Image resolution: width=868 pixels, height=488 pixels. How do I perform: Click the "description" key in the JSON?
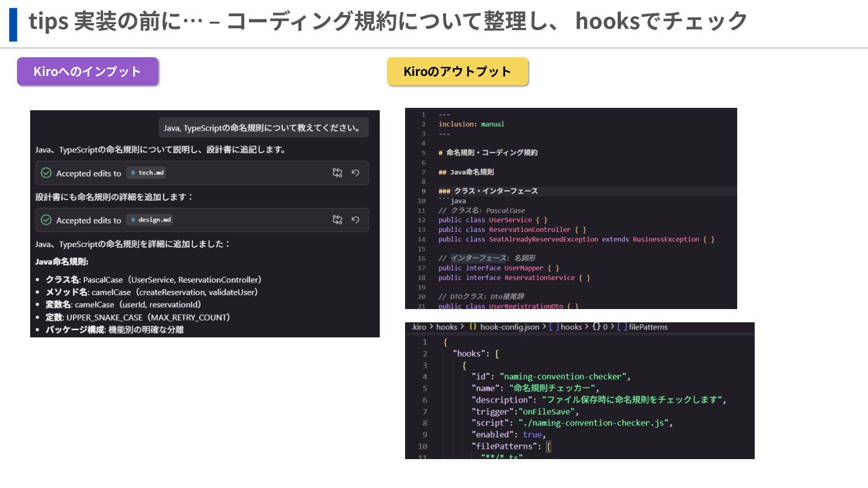point(503,399)
